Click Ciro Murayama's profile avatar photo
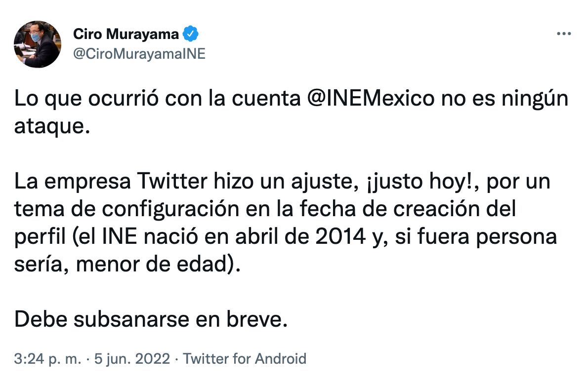588x380 pixels. click(x=38, y=44)
